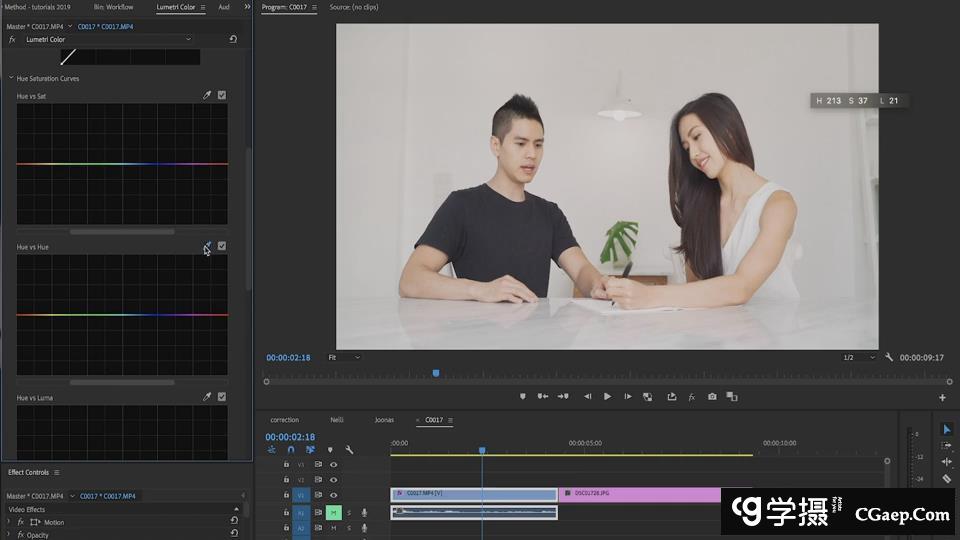Reset the Lumetri Color effect
Image resolution: width=960 pixels, height=540 pixels.
click(233, 39)
